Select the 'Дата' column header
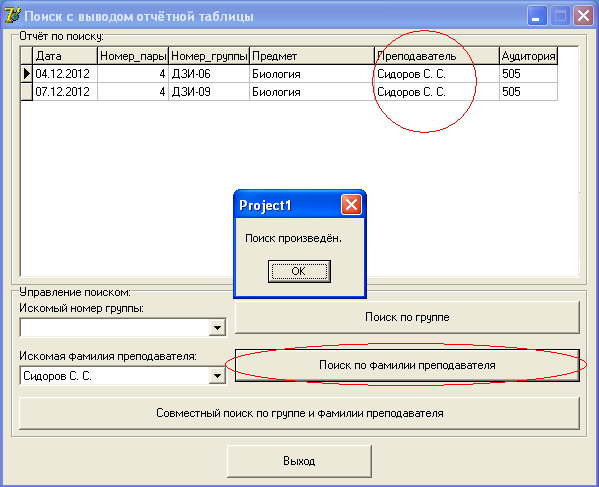599x487 pixels. [x=65, y=56]
